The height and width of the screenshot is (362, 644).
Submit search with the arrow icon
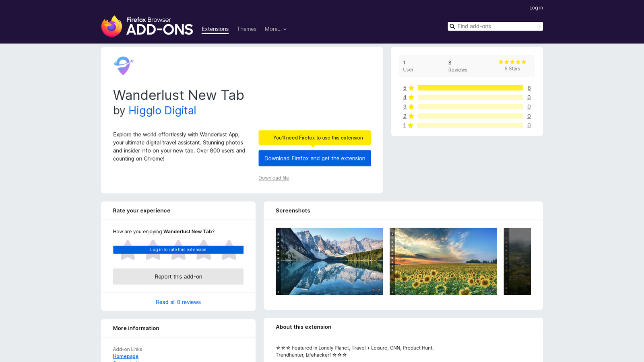point(538,27)
